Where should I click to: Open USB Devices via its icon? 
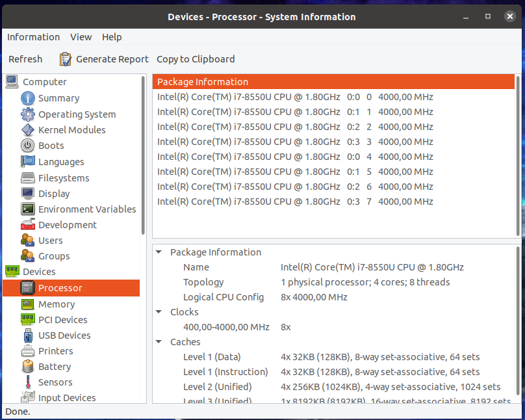tap(28, 335)
